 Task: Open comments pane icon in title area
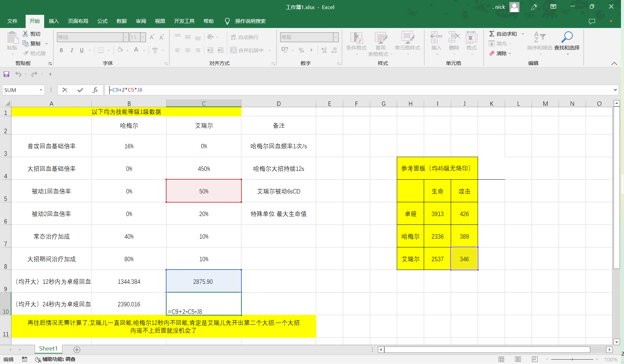click(592, 21)
